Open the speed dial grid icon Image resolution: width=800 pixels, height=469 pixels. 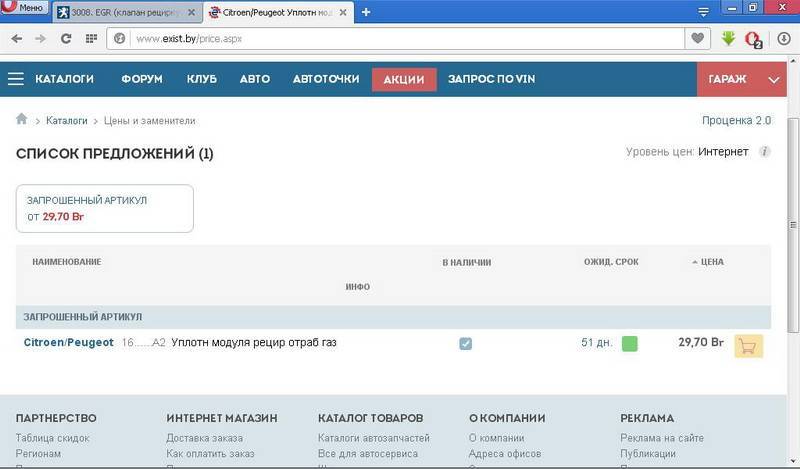click(92, 39)
